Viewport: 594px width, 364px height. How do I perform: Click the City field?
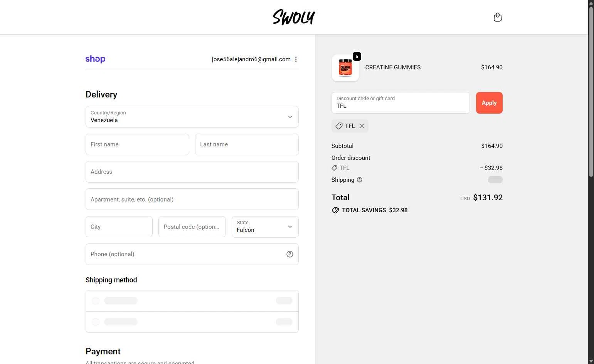click(x=119, y=227)
